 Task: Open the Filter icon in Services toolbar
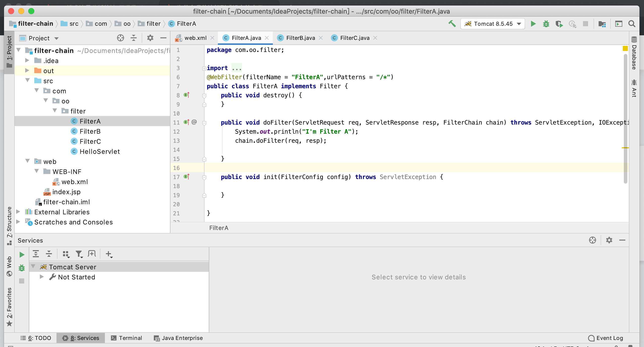79,254
